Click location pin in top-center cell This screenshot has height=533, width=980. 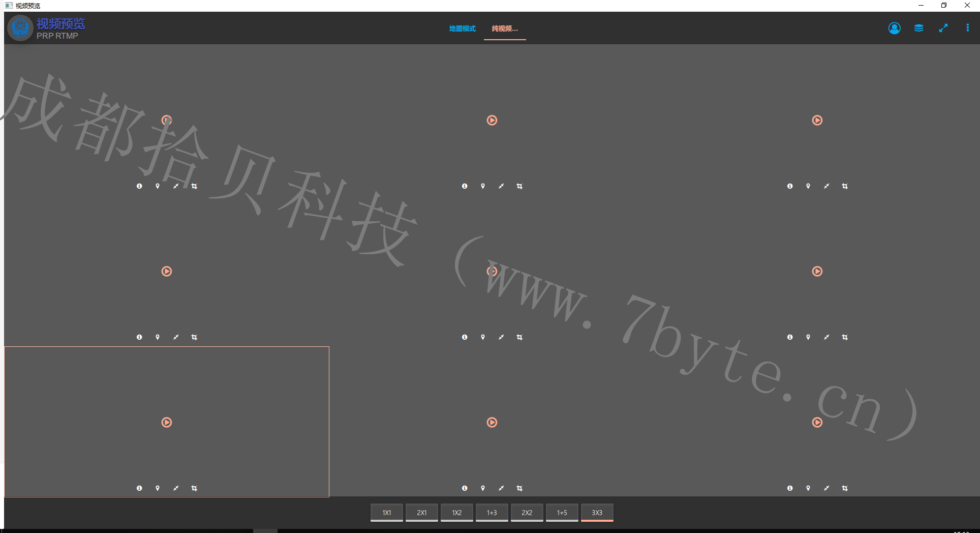483,186
